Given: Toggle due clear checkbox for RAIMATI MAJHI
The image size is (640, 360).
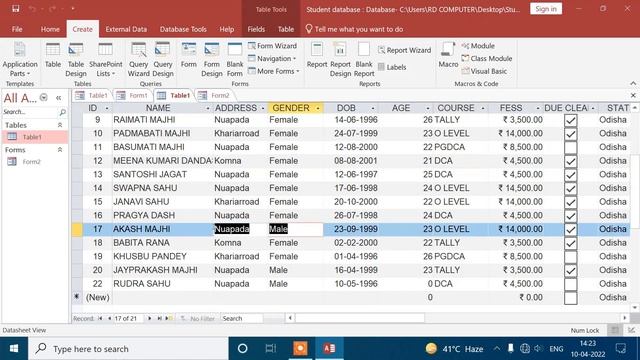Looking at the screenshot, I should 571,120.
